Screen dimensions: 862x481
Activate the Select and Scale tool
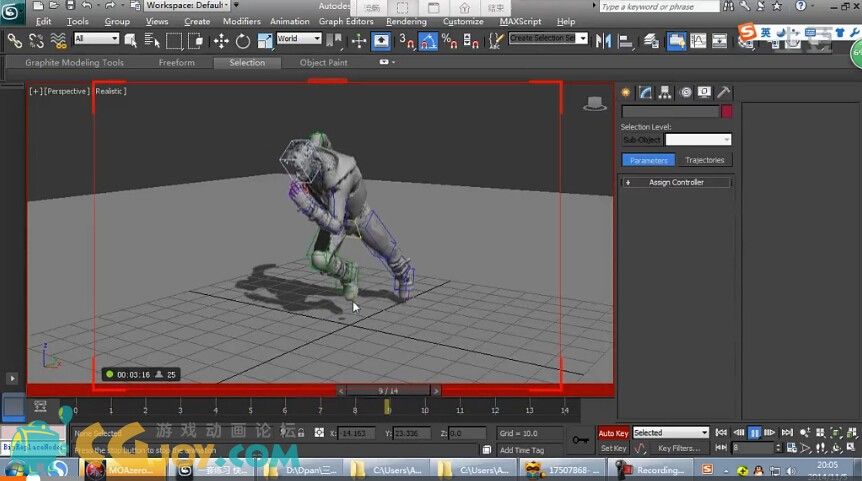pos(264,41)
